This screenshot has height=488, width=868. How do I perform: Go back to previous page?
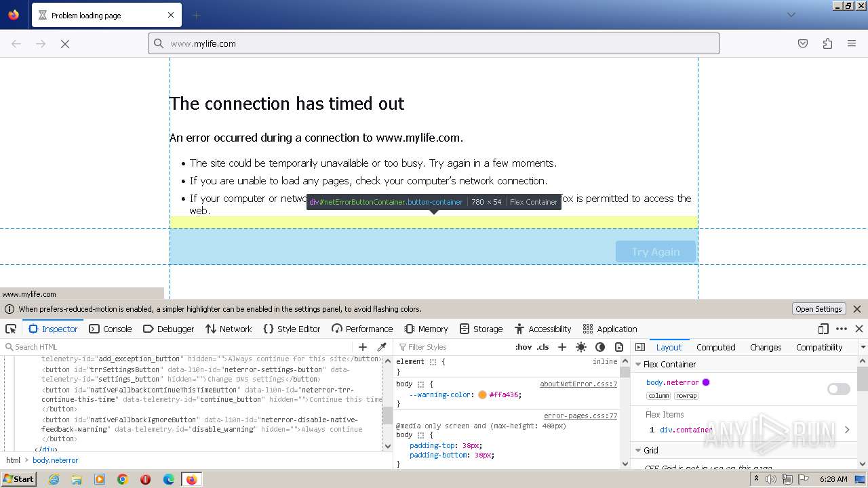pyautogui.click(x=16, y=43)
